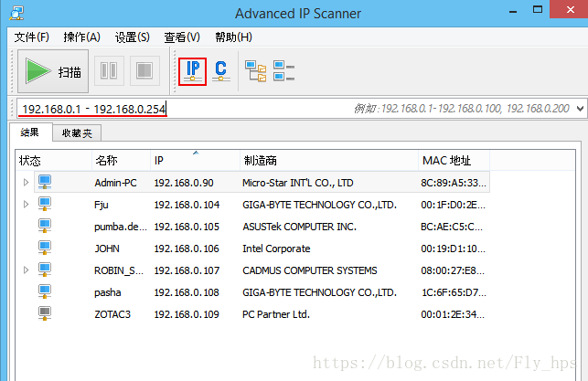Click manufacturer CADMUS COMPUTER SYSTEMS

[310, 270]
